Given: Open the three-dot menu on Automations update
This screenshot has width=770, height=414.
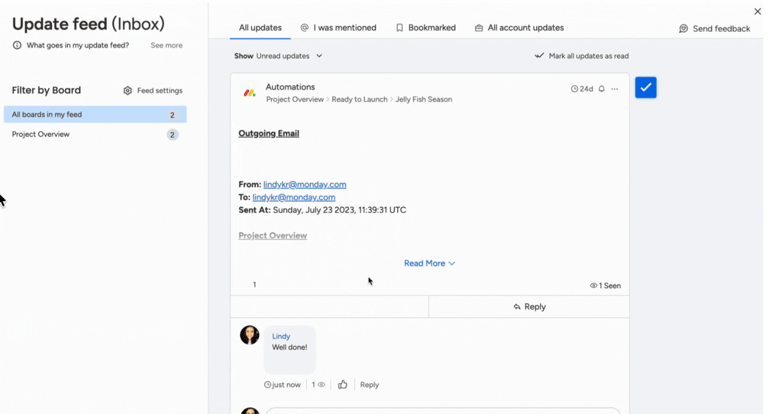Looking at the screenshot, I should pyautogui.click(x=615, y=89).
